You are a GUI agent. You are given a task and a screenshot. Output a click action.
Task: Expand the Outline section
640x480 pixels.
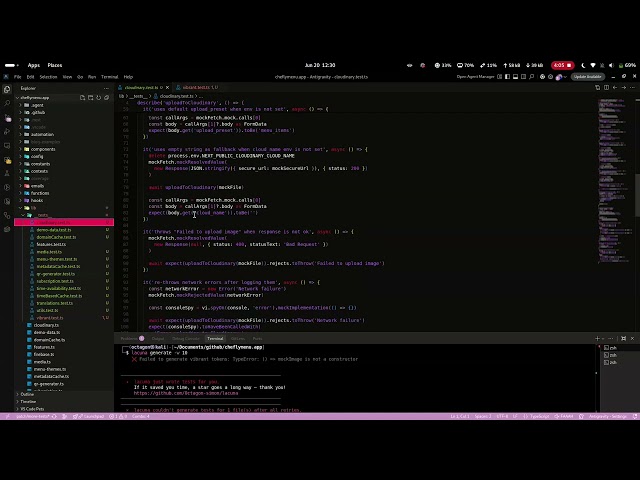coord(64,394)
